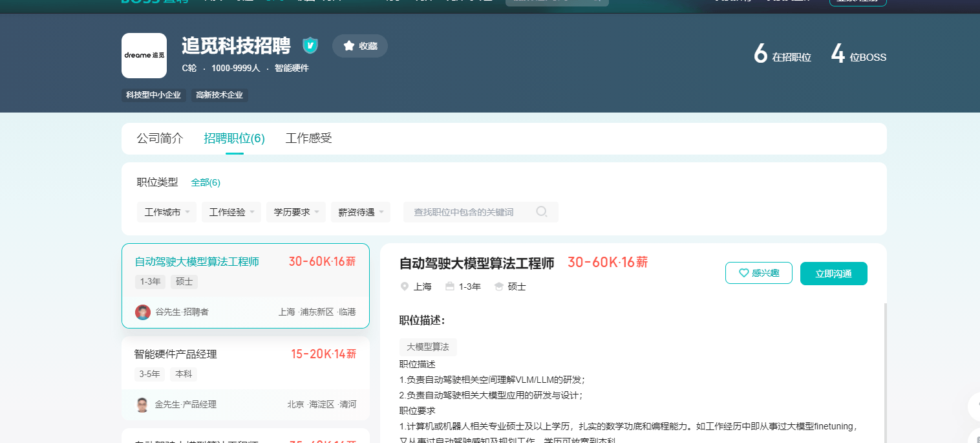This screenshot has height=443, width=980.
Task: Switch to the 公司简介 tab
Action: click(x=160, y=138)
